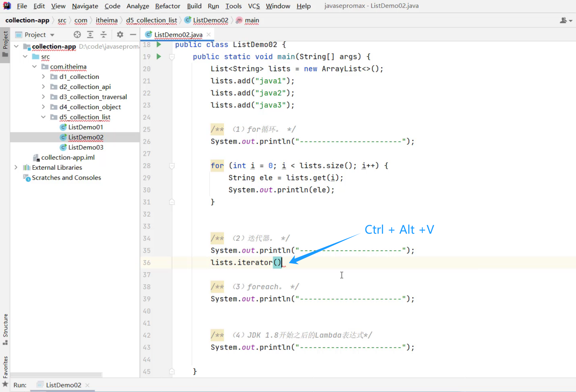
Task: Click 'System.out.println(ele);' line
Action: coord(281,190)
